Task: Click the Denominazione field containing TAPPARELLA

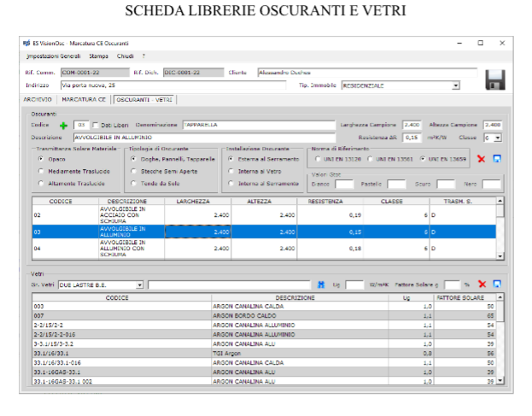Action: [259, 125]
